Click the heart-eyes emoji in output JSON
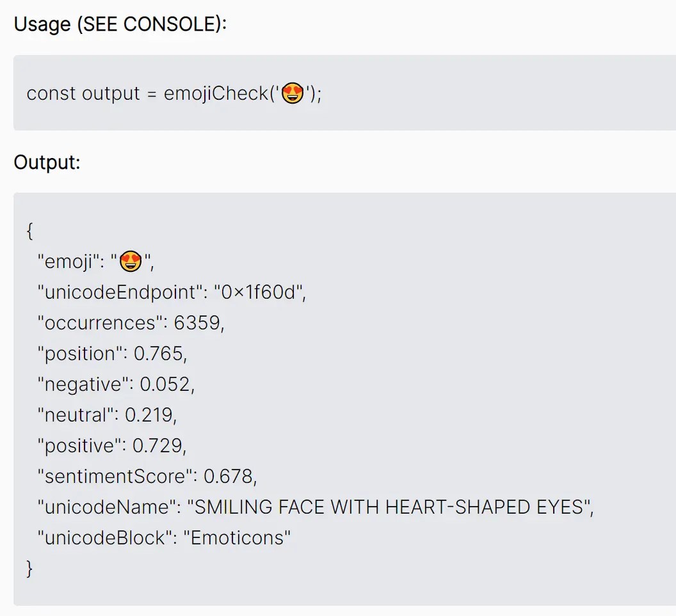 pyautogui.click(x=131, y=261)
